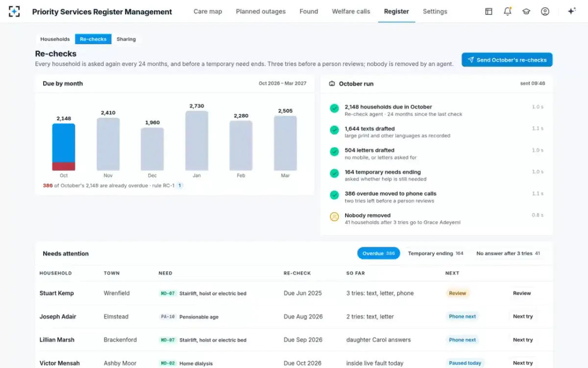Click the Feb bar in the chart
The height and width of the screenshot is (368, 588).
pyautogui.click(x=241, y=146)
